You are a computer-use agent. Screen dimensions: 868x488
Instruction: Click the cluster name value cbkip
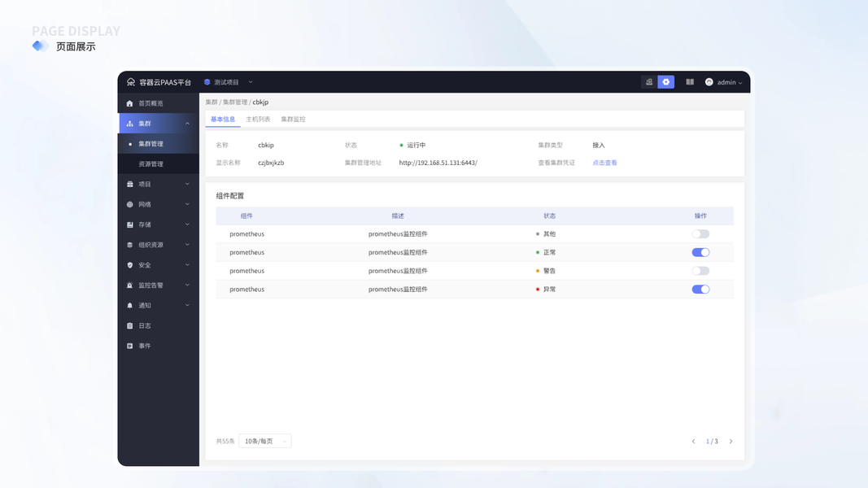pos(266,145)
